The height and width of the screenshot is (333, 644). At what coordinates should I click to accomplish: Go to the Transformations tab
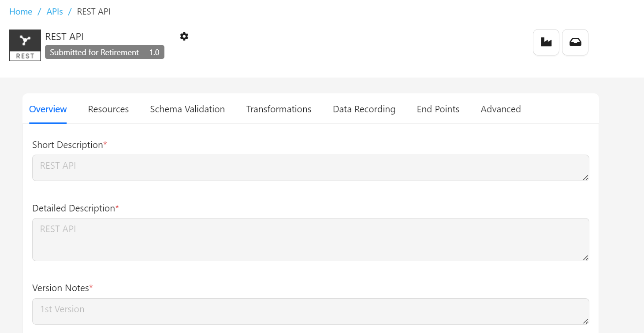point(279,109)
